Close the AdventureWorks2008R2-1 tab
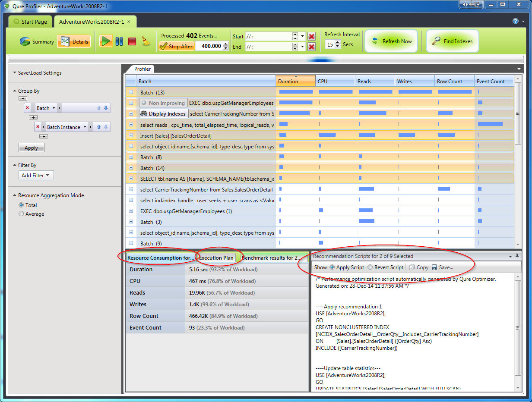 [129, 22]
